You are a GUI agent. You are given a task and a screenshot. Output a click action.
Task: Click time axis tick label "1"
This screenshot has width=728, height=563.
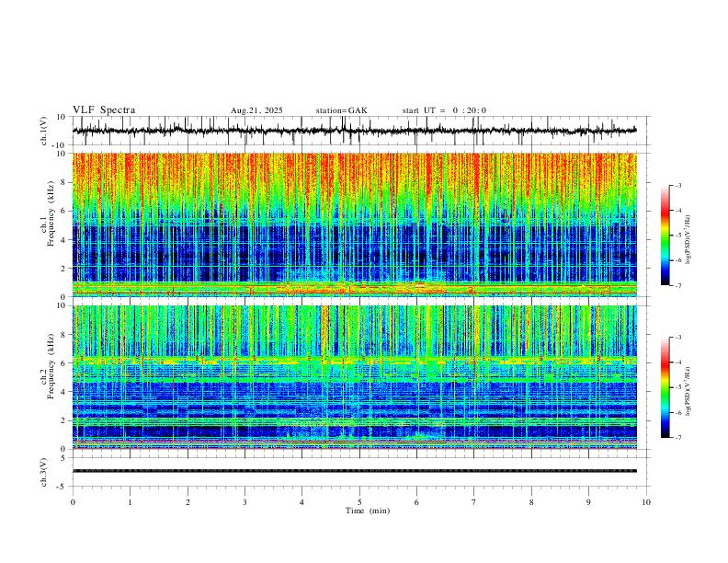(x=130, y=502)
